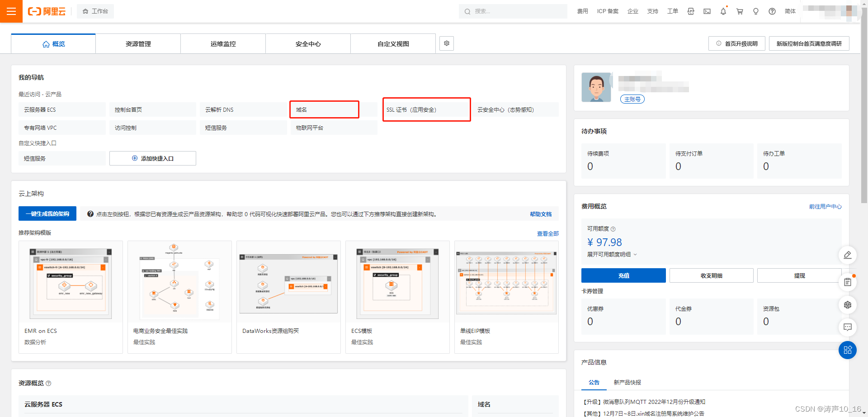This screenshot has width=868, height=417.
Task: Open the 控制台首页 shortcut
Action: (153, 109)
